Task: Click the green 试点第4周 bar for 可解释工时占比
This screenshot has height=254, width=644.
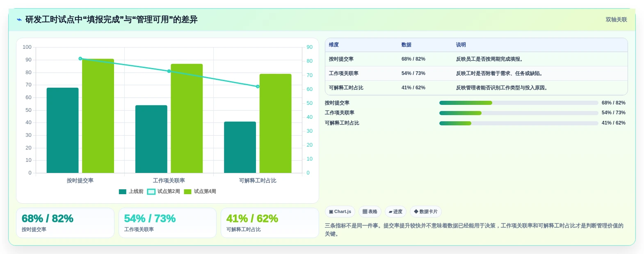Action: pos(275,123)
